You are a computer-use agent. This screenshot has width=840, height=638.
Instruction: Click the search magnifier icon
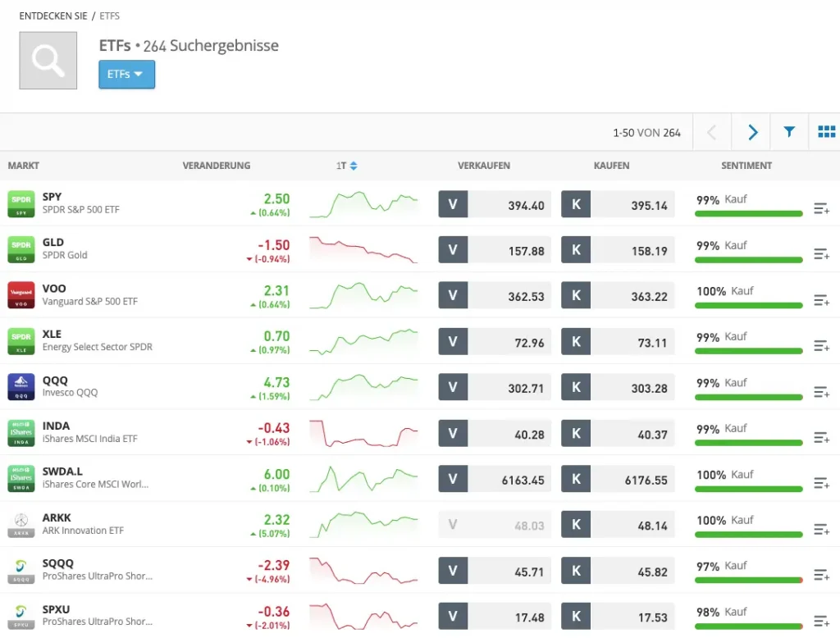(48, 61)
